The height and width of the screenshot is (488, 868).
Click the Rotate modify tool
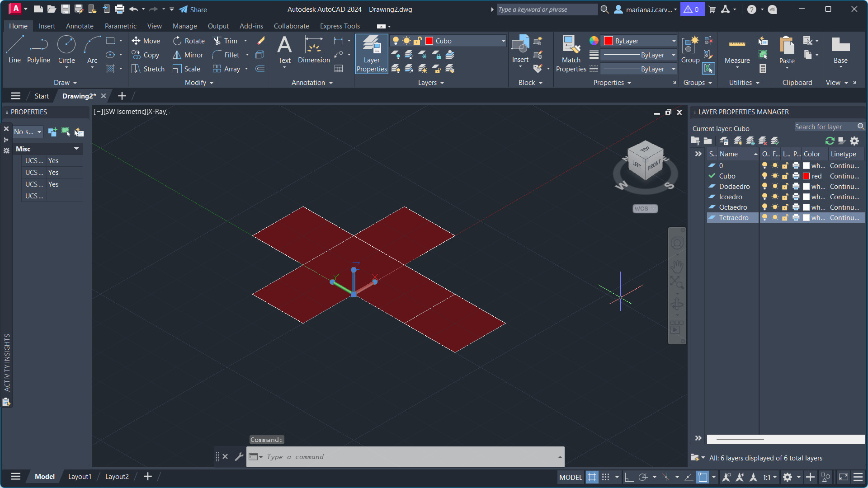click(189, 41)
